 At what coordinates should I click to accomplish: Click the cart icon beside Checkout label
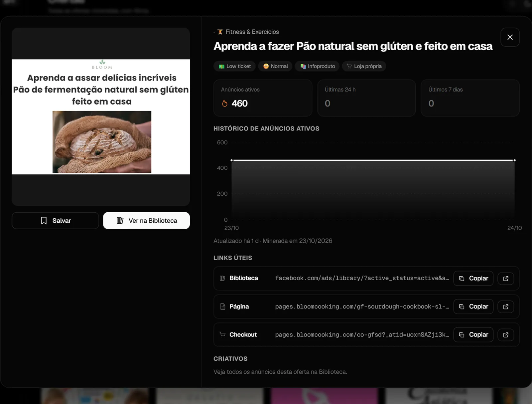click(x=222, y=334)
